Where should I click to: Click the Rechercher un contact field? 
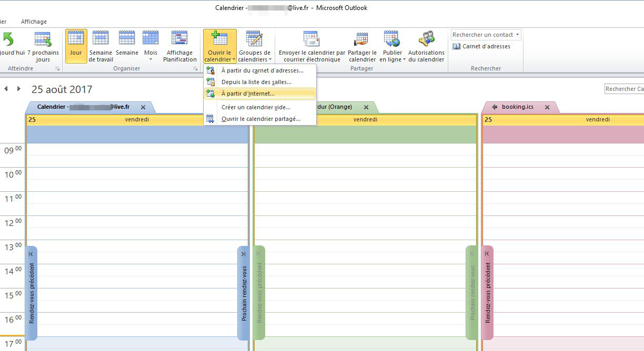tap(482, 35)
